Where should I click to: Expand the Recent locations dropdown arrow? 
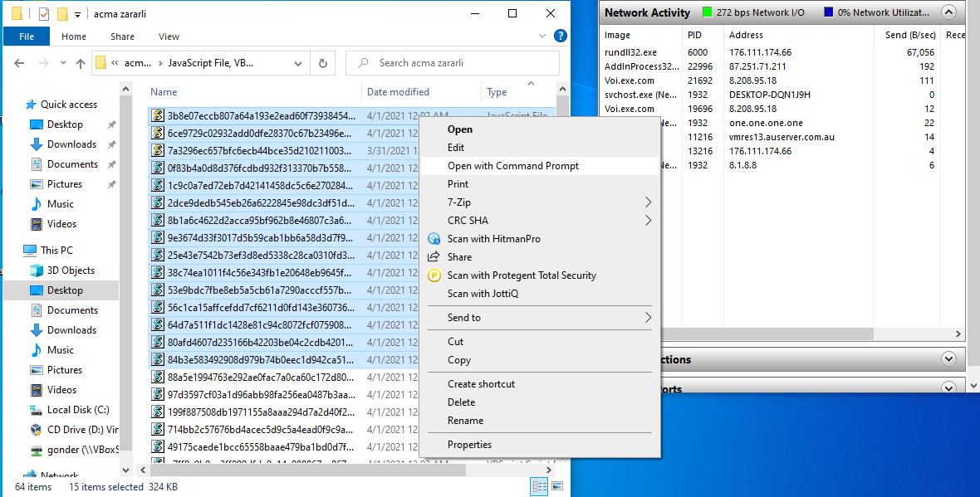click(63, 63)
